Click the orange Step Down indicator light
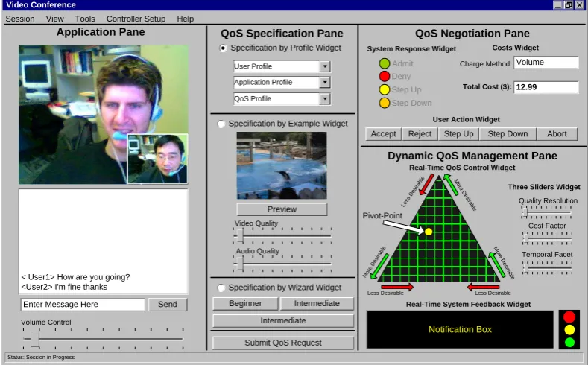This screenshot has width=588, height=365. point(385,103)
